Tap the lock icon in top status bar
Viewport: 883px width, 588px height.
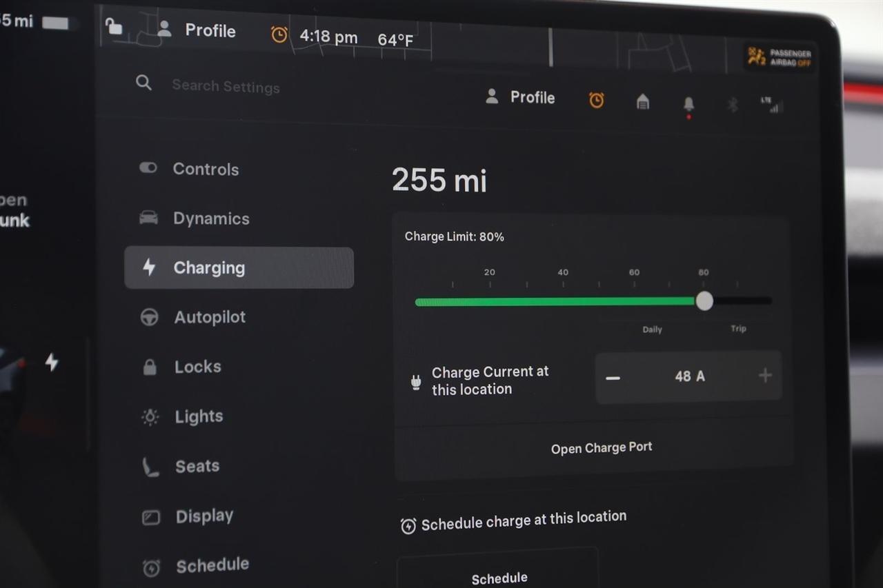pyautogui.click(x=114, y=26)
